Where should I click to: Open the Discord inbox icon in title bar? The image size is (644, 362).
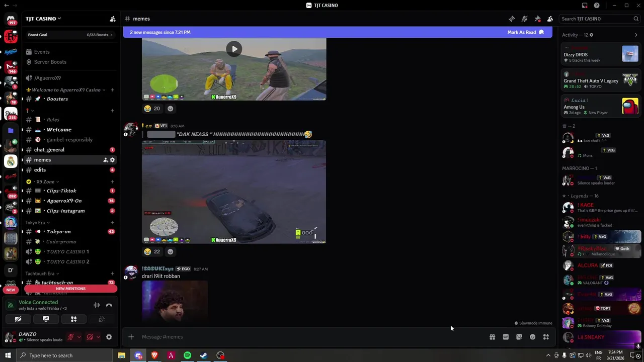[585, 6]
